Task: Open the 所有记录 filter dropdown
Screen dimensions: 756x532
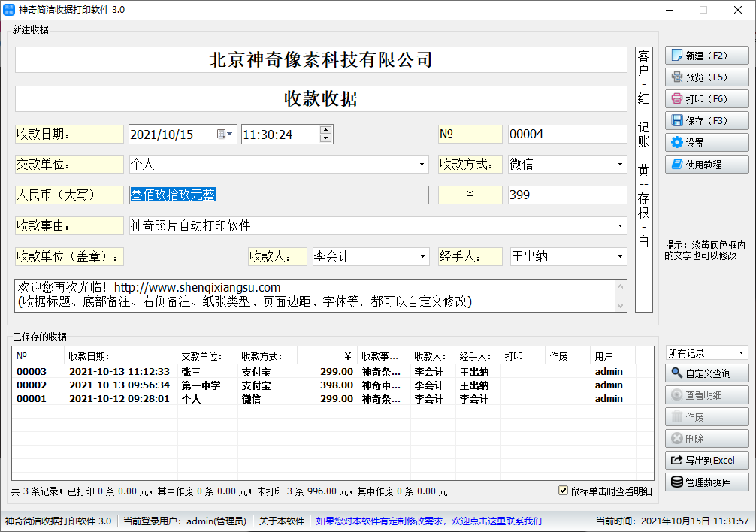Action: tap(741, 353)
